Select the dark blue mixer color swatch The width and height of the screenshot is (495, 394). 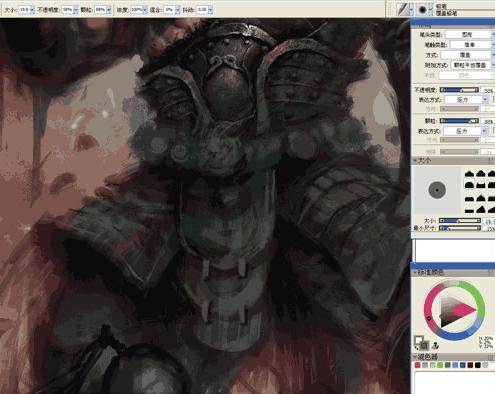(x=463, y=365)
